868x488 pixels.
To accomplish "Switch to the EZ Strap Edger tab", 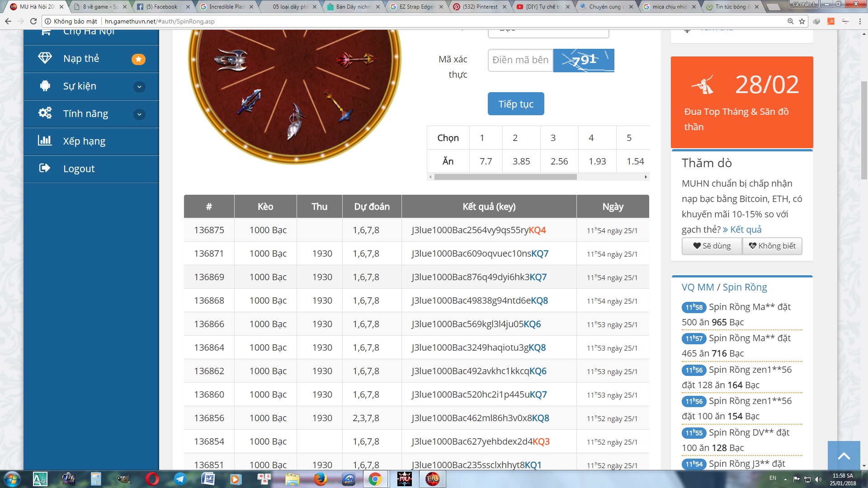I will point(416,7).
